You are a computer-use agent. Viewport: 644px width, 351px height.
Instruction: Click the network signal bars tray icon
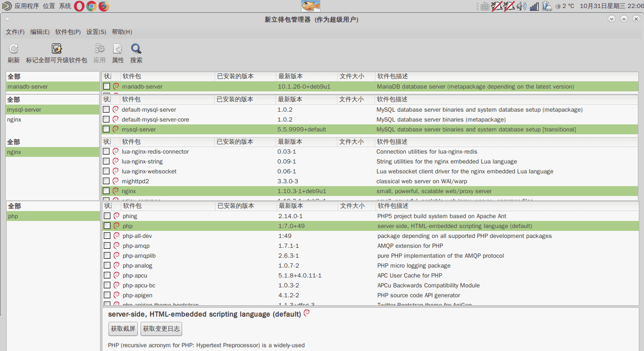(534, 6)
